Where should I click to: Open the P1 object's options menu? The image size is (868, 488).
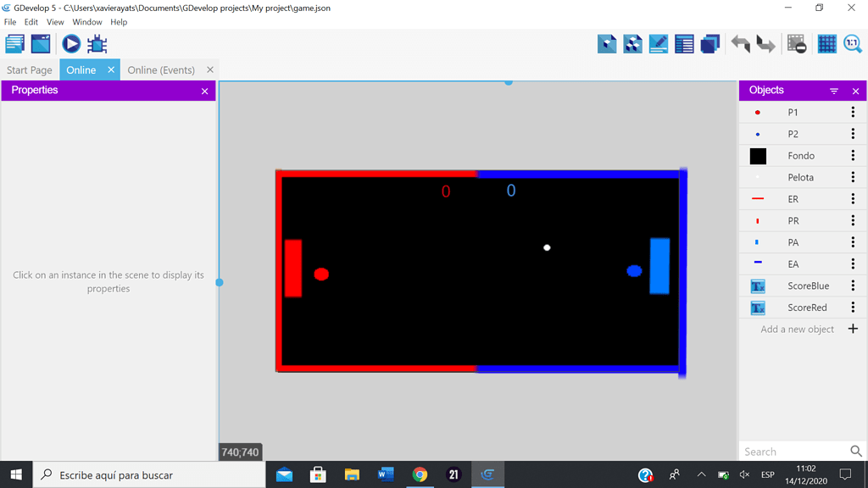point(852,112)
